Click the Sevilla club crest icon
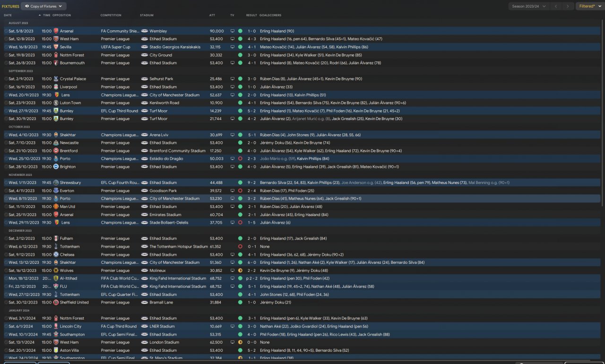The height and width of the screenshot is (364, 605). pyautogui.click(x=56, y=47)
